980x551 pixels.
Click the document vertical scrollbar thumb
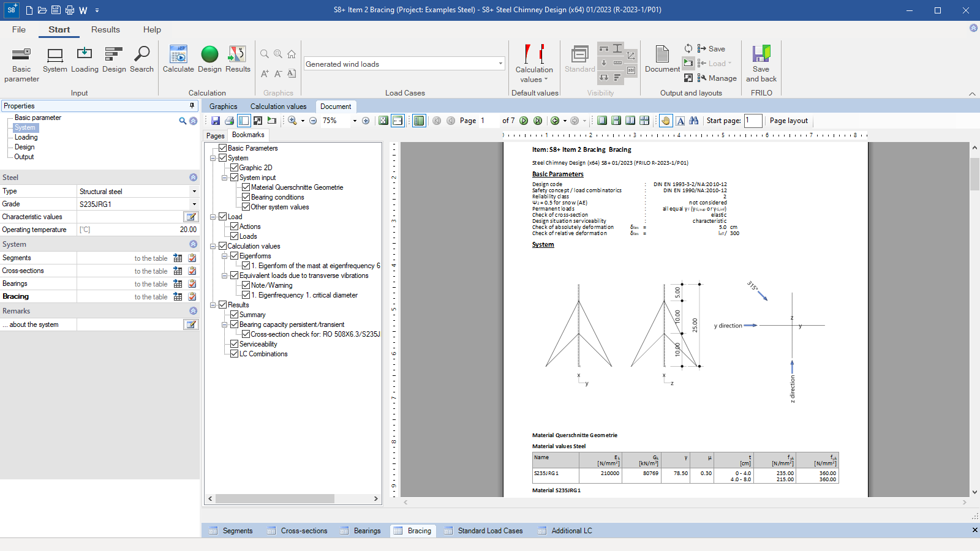(x=974, y=174)
